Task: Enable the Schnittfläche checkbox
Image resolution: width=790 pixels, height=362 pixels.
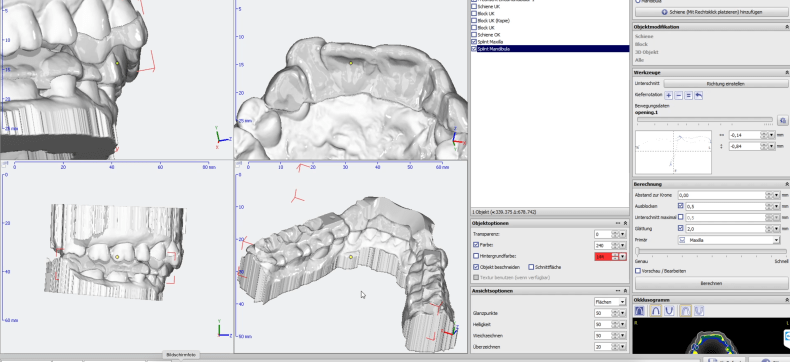Action: [x=531, y=267]
